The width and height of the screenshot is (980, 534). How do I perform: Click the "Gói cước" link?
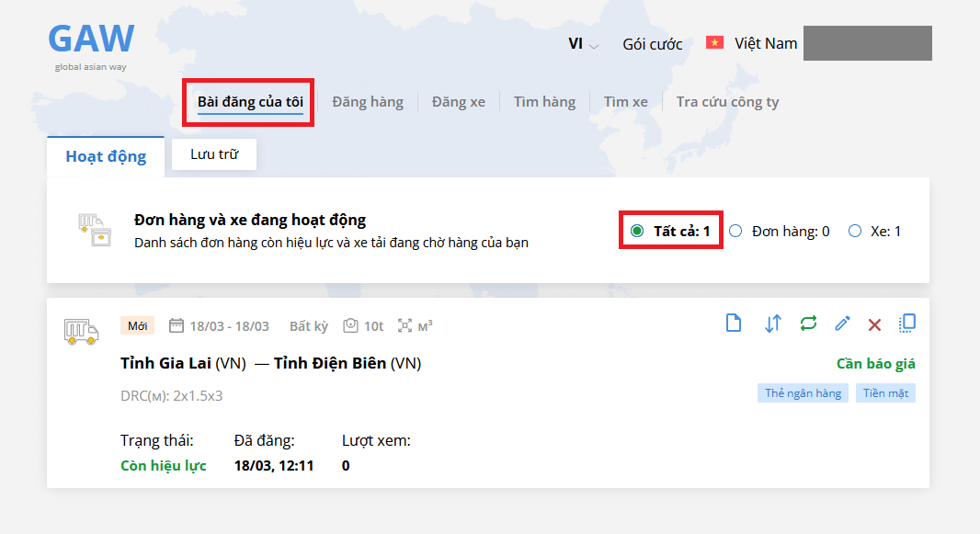tap(653, 44)
